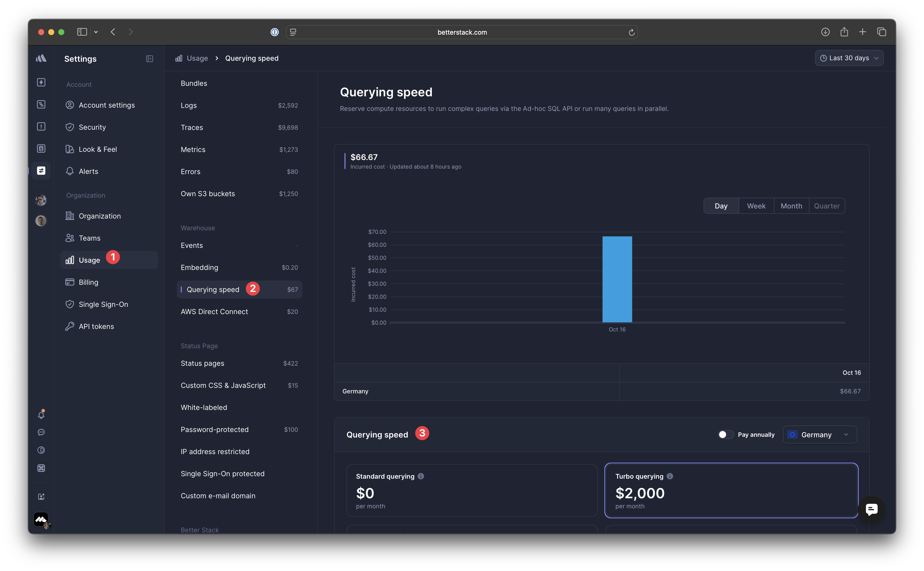Open the Traces usage page
Image resolution: width=924 pixels, height=571 pixels.
tap(192, 128)
